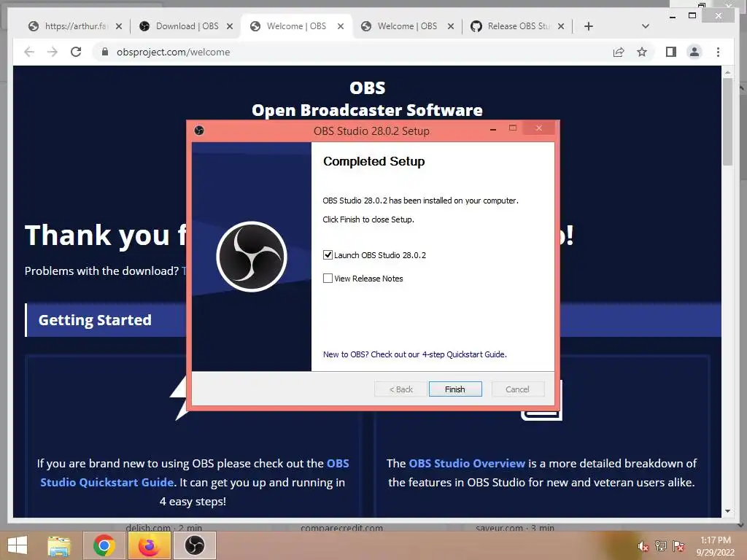The height and width of the screenshot is (560, 747).
Task: Open File Explorer from the taskbar
Action: pyautogui.click(x=59, y=545)
